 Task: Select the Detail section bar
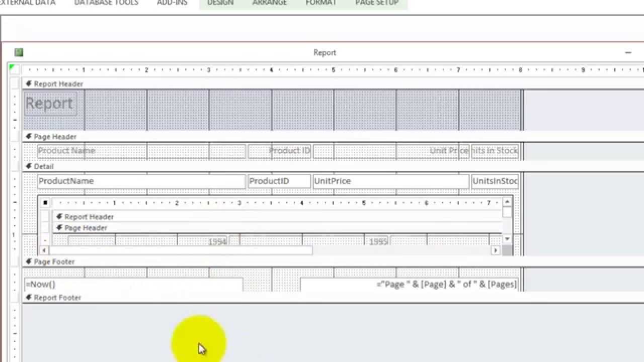point(332,166)
